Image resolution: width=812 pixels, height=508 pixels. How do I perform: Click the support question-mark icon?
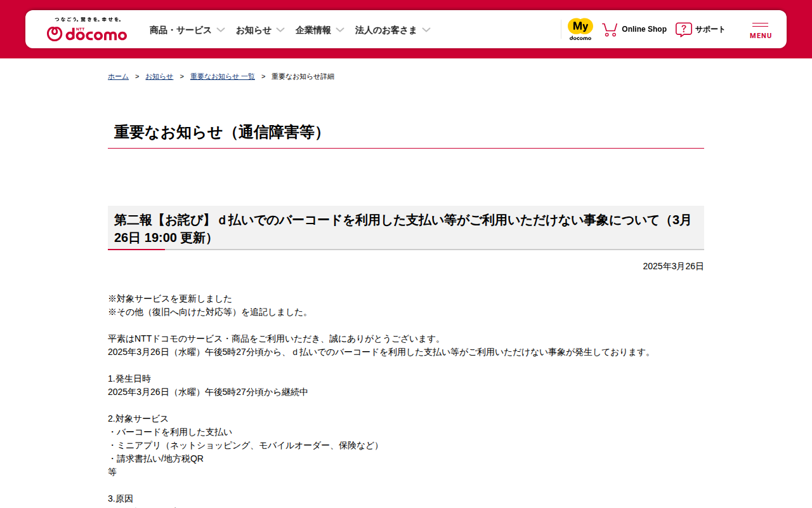click(684, 29)
